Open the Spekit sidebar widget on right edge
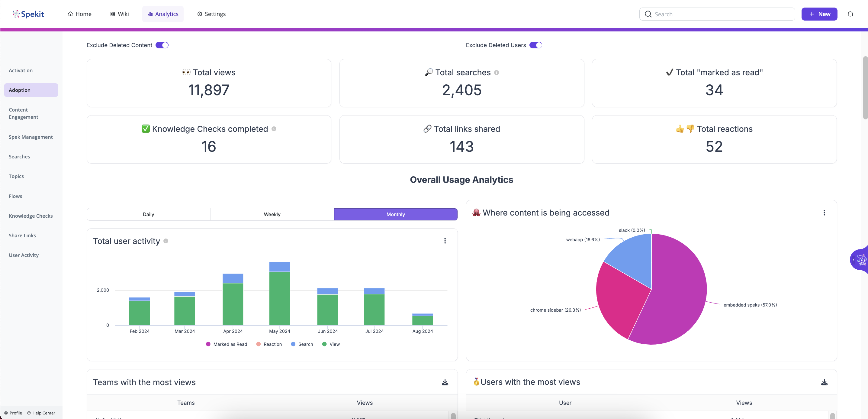Image resolution: width=868 pixels, height=419 pixels. point(860,259)
